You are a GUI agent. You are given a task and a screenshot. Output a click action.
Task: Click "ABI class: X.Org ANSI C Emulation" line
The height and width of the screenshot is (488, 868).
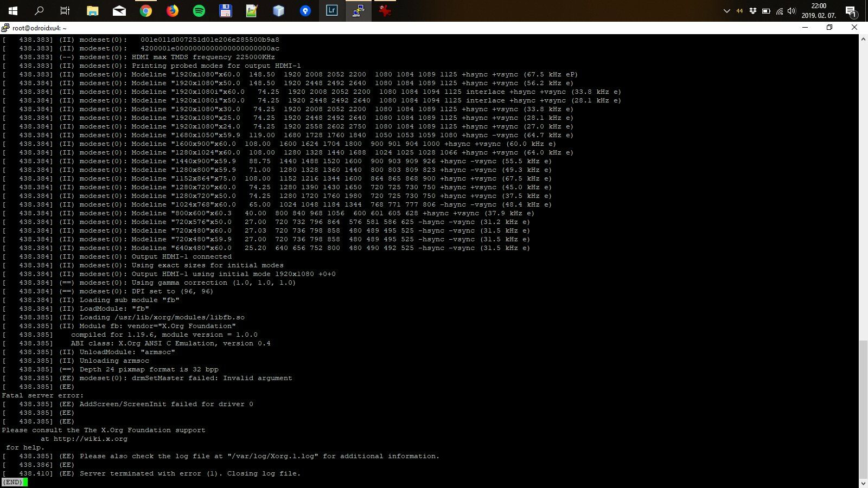[171, 343]
